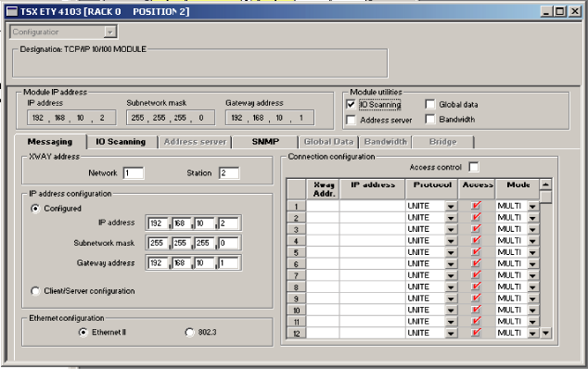Toggle Access checkmark in row 12
588x369 pixels.
[477, 333]
